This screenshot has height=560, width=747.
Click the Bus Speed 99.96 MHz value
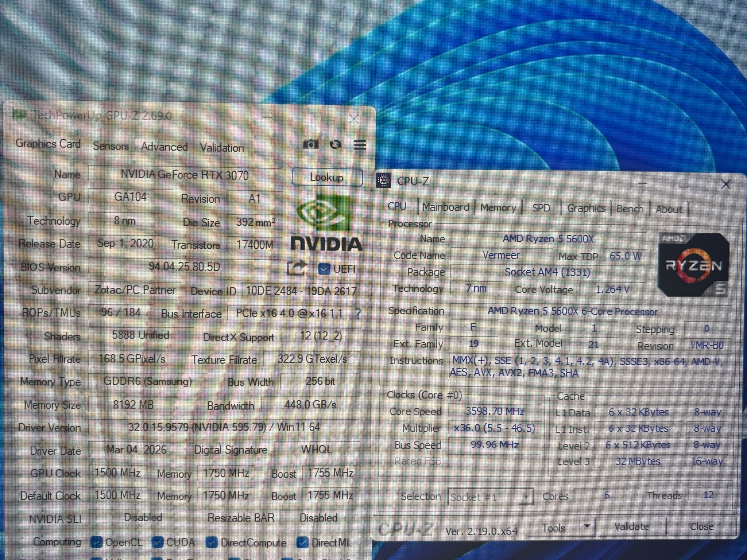coord(495,445)
